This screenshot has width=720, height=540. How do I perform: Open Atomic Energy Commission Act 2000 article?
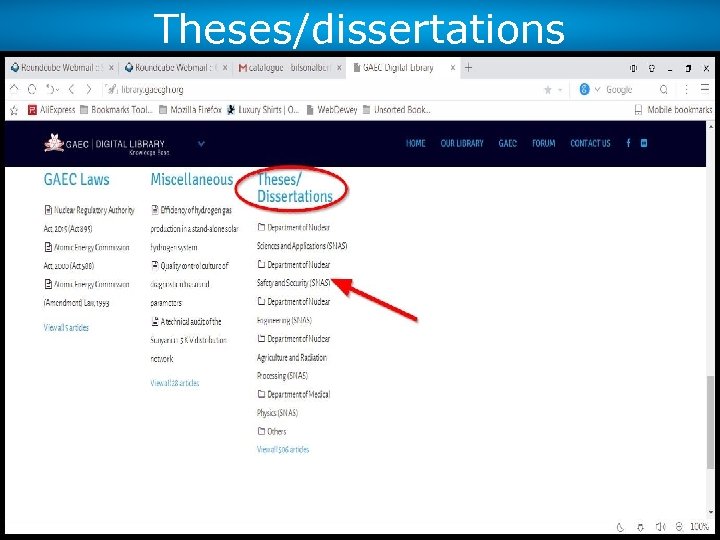[x=87, y=256]
